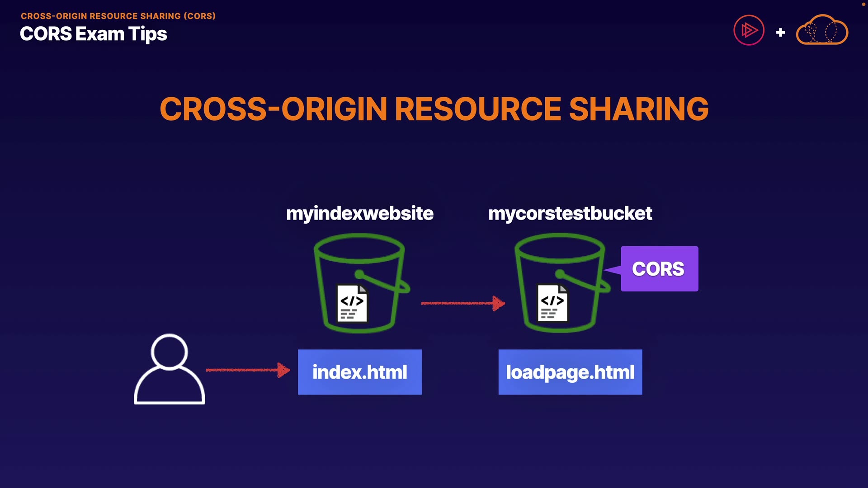Click the index.html blue box

pos(360,372)
